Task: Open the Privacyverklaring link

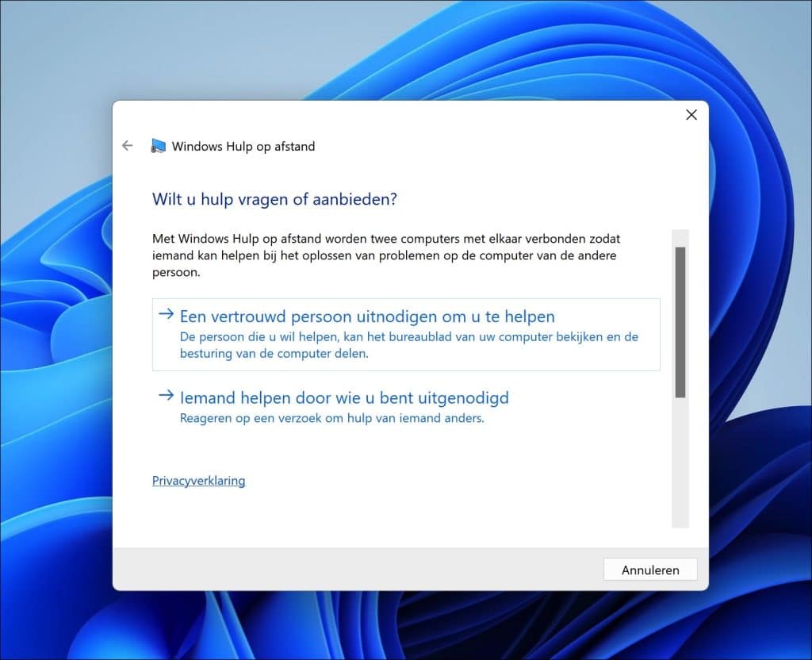Action: pos(198,481)
